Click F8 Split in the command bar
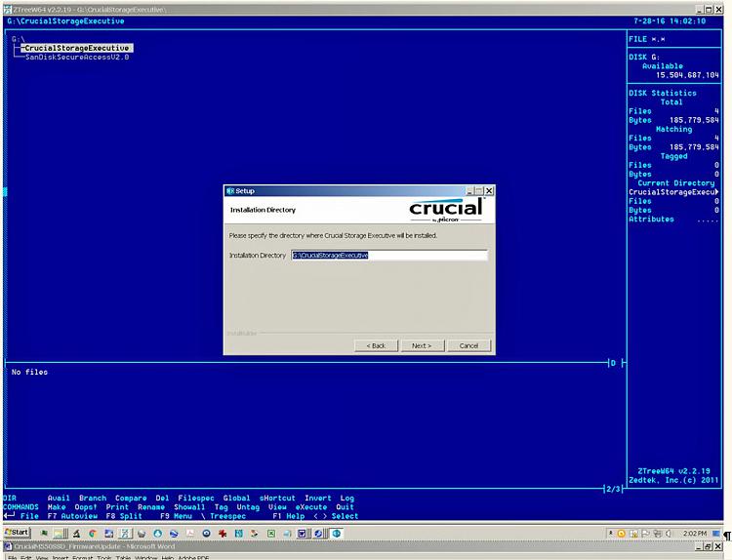Image resolution: width=732 pixels, height=560 pixels. [x=124, y=516]
